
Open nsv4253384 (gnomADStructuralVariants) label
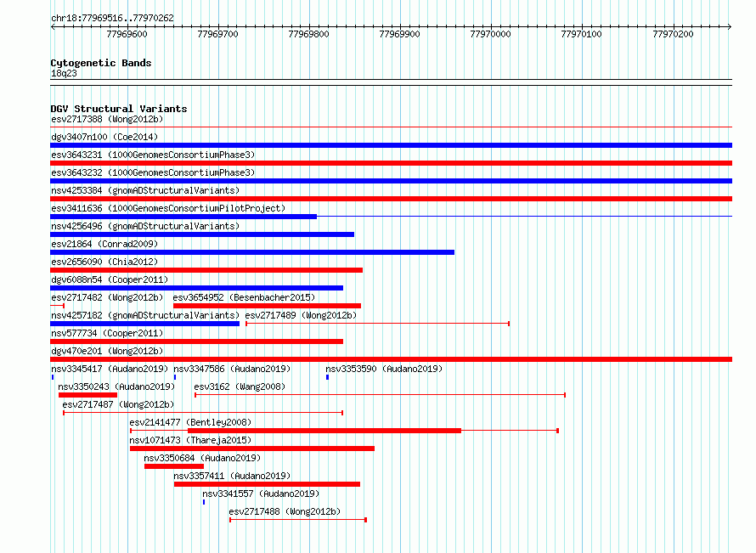pyautogui.click(x=145, y=190)
